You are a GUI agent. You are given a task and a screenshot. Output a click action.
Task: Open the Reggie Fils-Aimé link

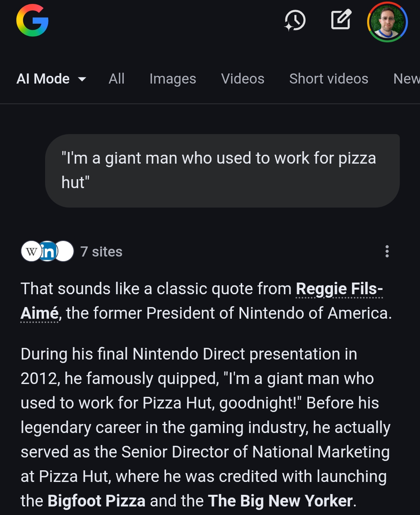[339, 289]
